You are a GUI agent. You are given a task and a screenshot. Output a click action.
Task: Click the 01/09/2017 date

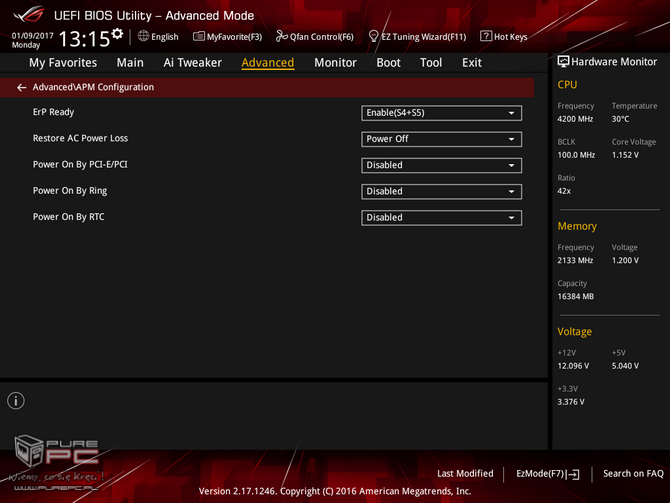[32, 36]
